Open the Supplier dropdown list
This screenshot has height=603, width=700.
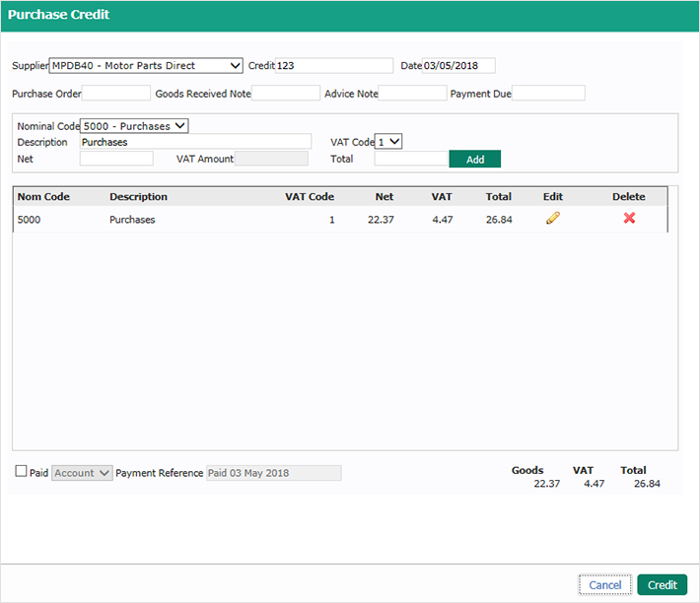point(146,66)
